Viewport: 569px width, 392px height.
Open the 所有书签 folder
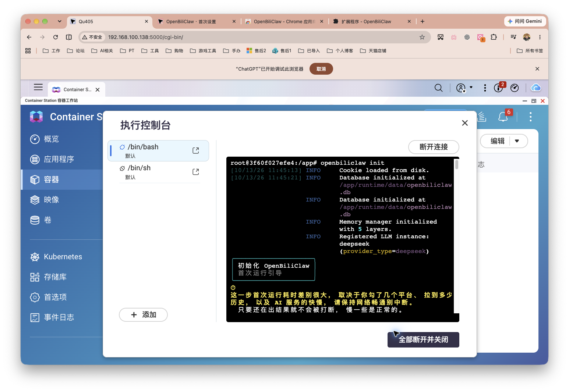[530, 51]
